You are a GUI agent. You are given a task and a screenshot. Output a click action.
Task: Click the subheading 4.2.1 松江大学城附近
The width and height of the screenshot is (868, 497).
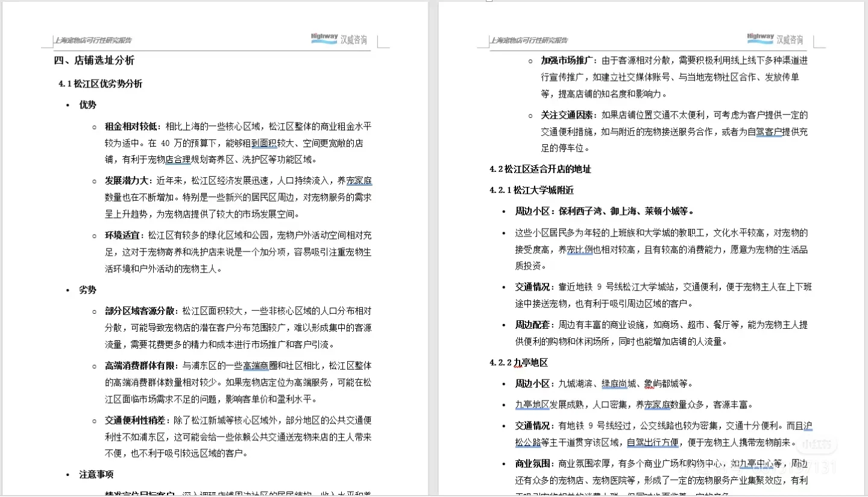(x=532, y=190)
